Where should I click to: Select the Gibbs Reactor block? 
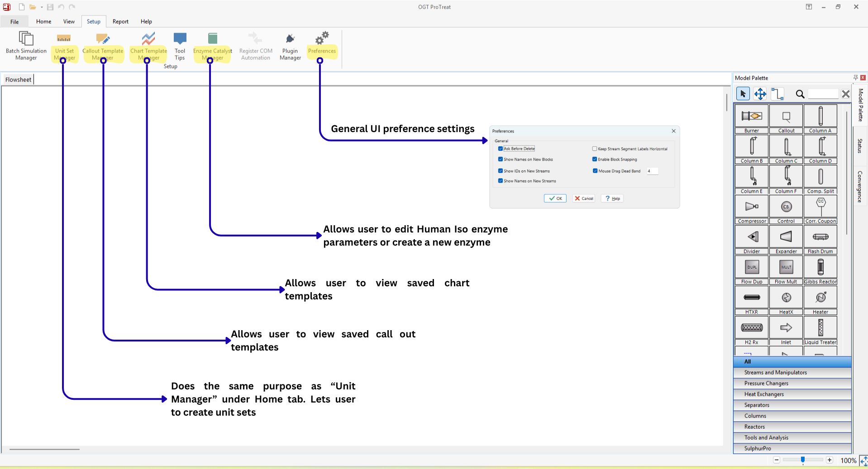click(820, 270)
